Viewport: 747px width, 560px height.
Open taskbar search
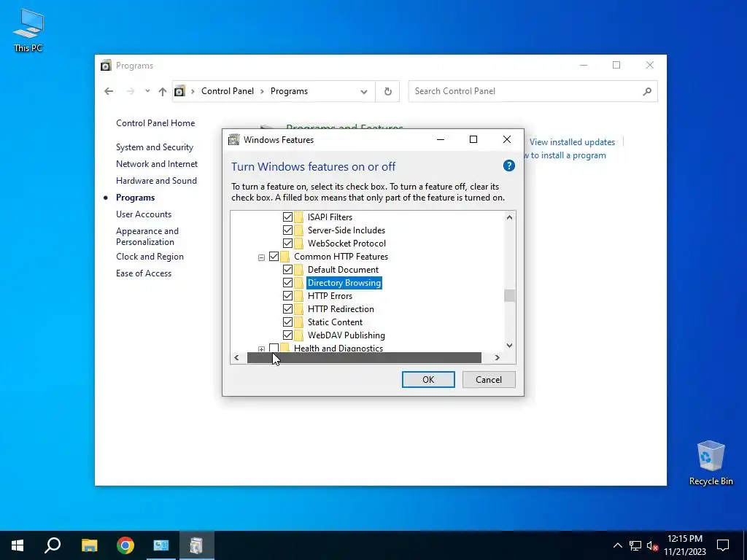coord(53,545)
